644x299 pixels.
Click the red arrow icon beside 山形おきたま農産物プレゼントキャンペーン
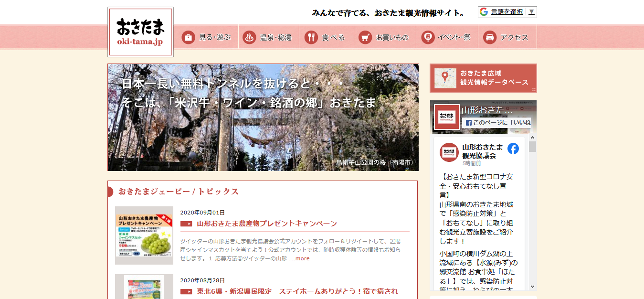click(186, 224)
